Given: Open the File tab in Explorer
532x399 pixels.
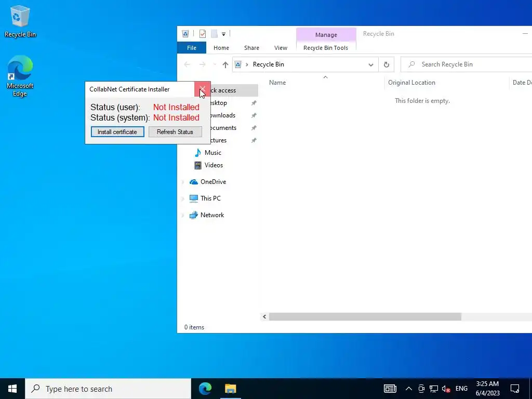Looking at the screenshot, I should click(x=192, y=48).
